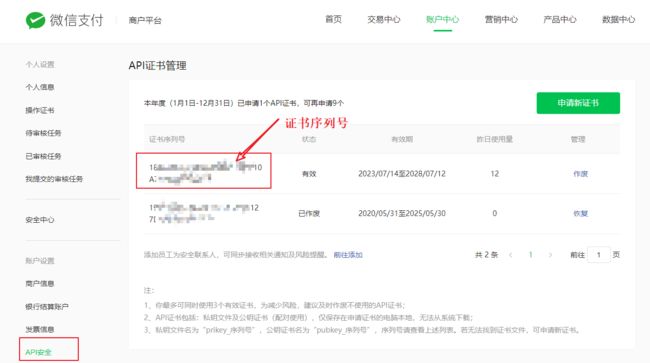Select page number 1 in pagination

tap(531, 255)
